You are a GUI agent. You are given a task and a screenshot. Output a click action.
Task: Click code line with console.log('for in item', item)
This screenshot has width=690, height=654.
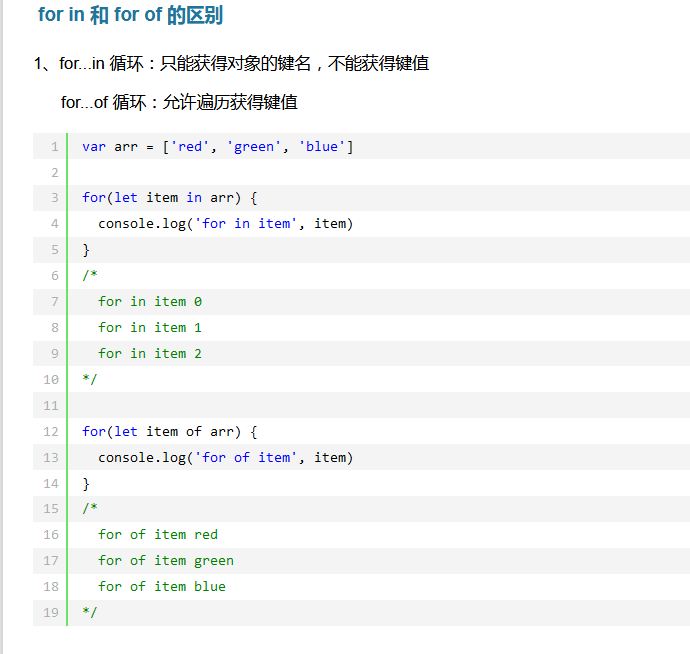[x=226, y=224]
